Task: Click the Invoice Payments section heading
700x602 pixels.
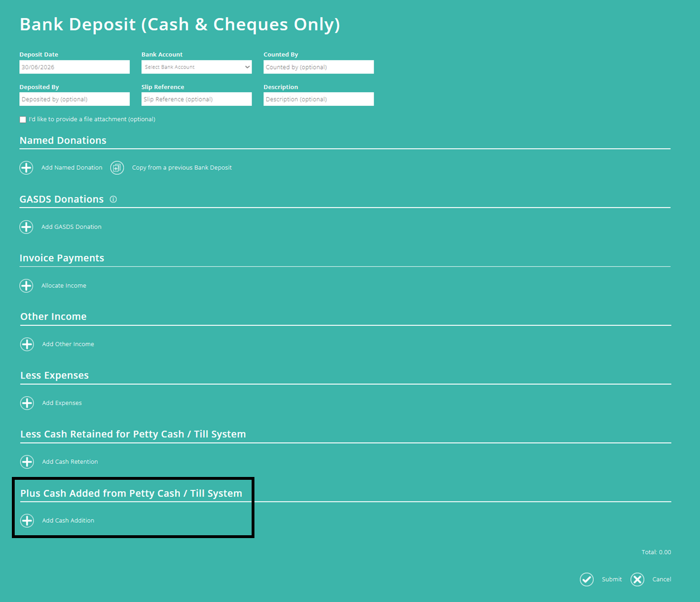Action: tap(62, 258)
